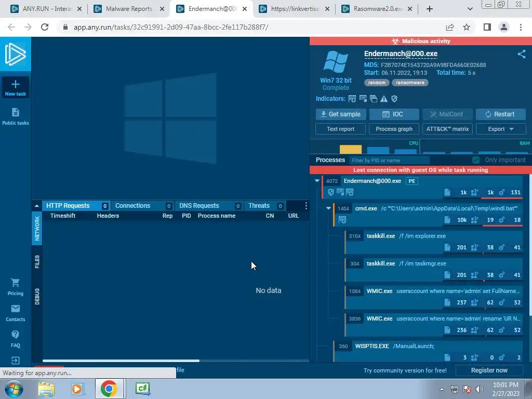The image size is (532, 399).
Task: Click the ransomware tag
Action: coord(410,83)
